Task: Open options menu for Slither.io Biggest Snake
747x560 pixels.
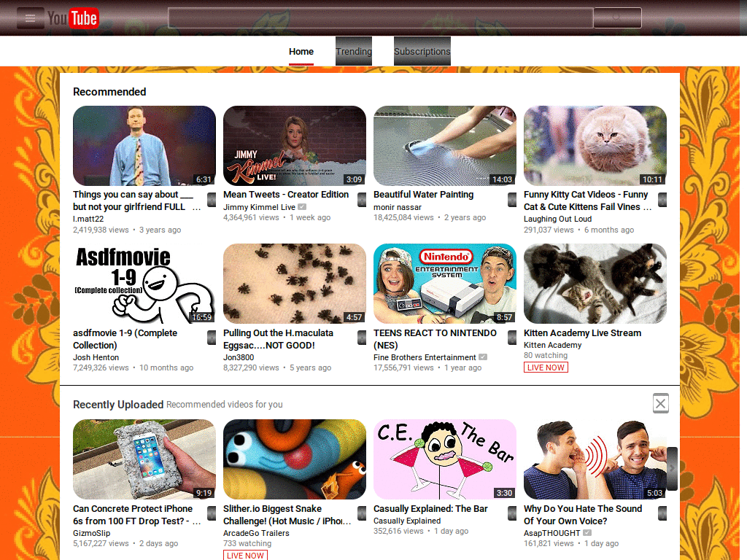Action: tap(362, 513)
